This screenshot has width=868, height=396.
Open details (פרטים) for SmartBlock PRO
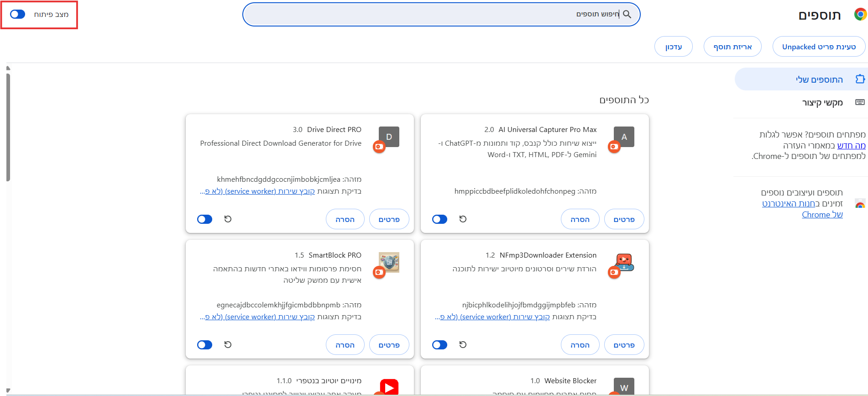tap(389, 345)
